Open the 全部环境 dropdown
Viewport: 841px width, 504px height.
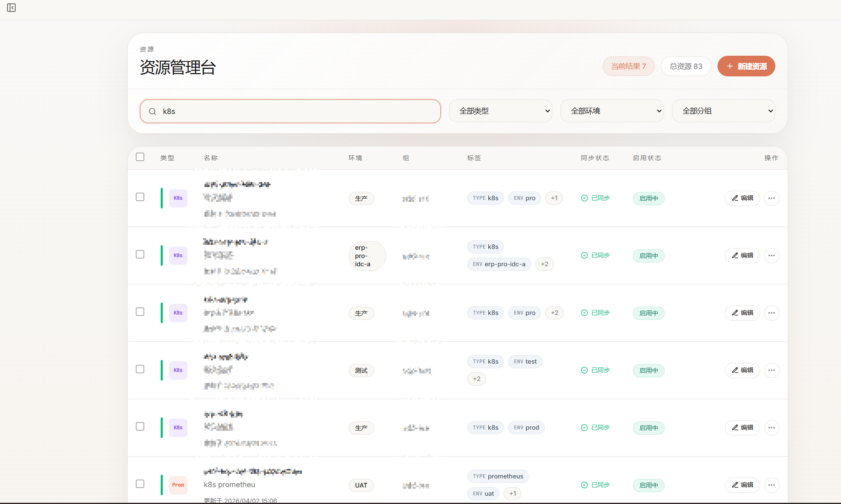pyautogui.click(x=612, y=111)
